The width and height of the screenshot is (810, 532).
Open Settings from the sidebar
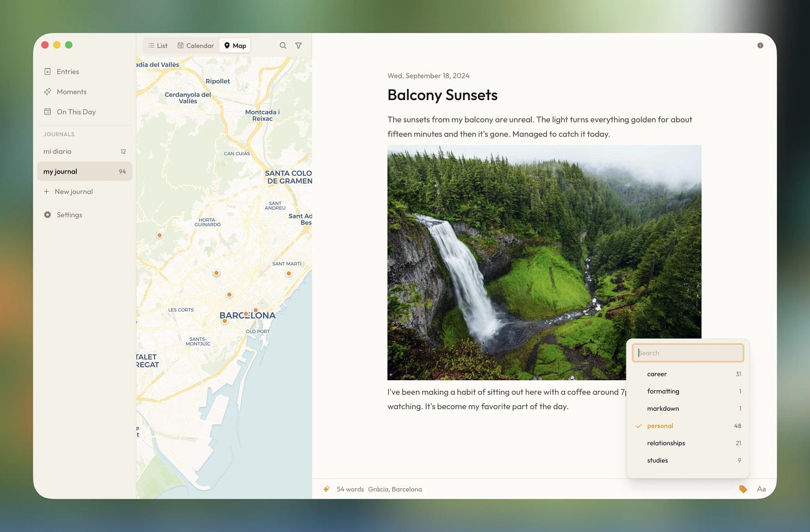tap(69, 214)
